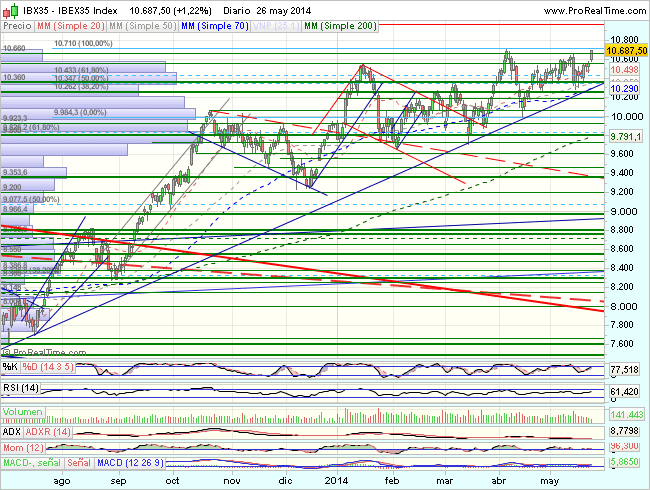The width and height of the screenshot is (650, 490).
Task: Open the RSI (14) indicator settings label
Action: coord(21,388)
